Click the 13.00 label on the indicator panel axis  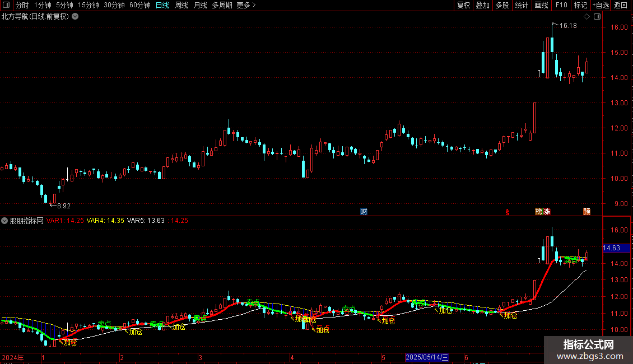pyautogui.click(x=619, y=280)
